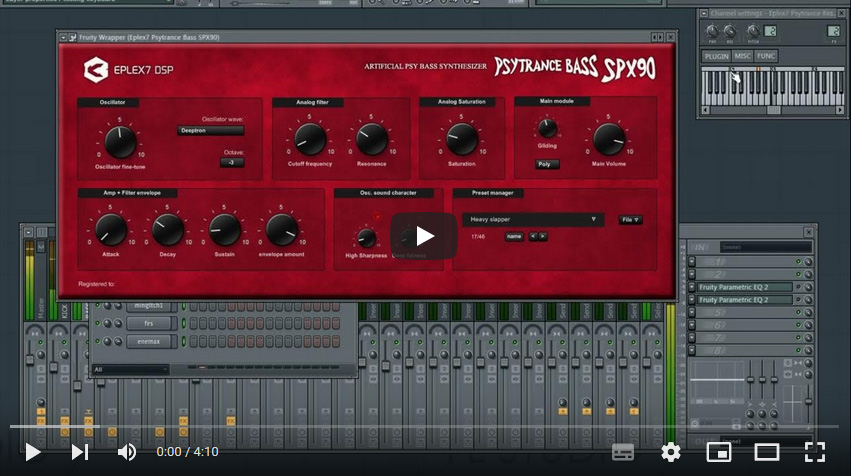851x476 pixels.
Task: Click the preset name button
Action: [x=514, y=237]
